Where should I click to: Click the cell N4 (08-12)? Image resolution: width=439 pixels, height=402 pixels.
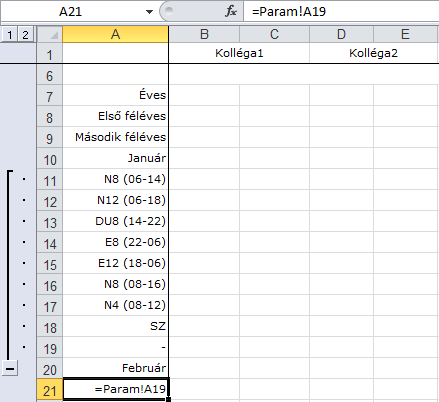[115, 305]
